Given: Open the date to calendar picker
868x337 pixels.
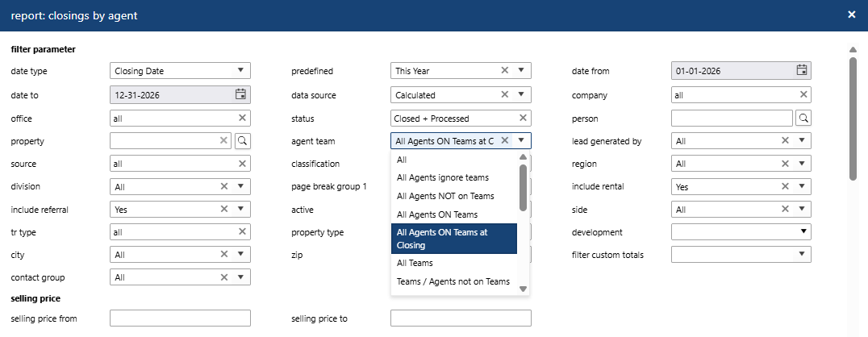Looking at the screenshot, I should point(240,94).
